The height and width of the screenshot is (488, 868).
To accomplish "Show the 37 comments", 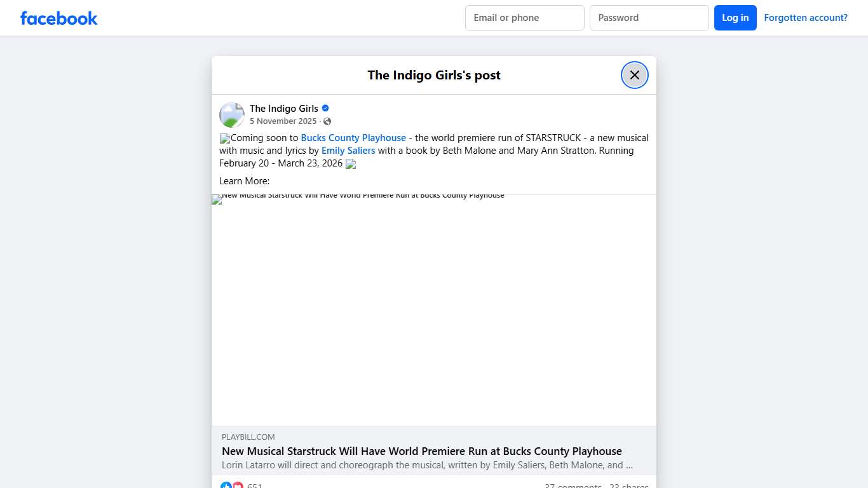I will 573,486.
